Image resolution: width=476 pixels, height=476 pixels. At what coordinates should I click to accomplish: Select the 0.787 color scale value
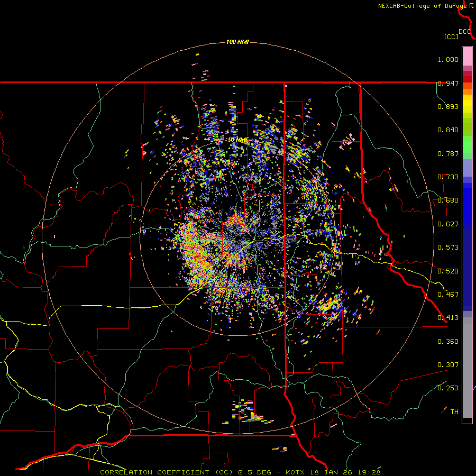[x=448, y=153]
